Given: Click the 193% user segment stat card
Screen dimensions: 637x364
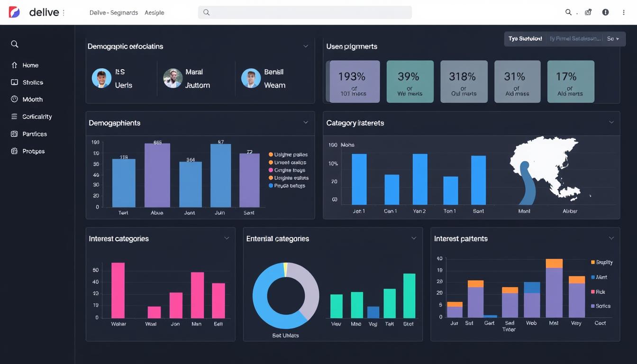Looking at the screenshot, I should (x=353, y=81).
